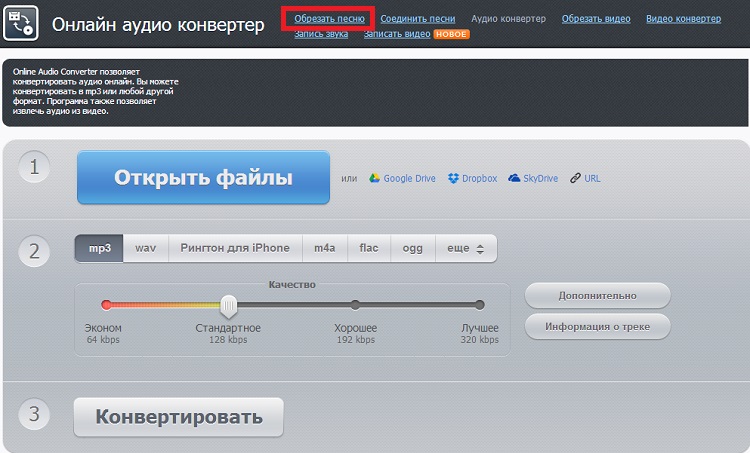The image size is (750, 453).
Task: Click the Онлайн аудио конвертер title
Action: click(158, 24)
